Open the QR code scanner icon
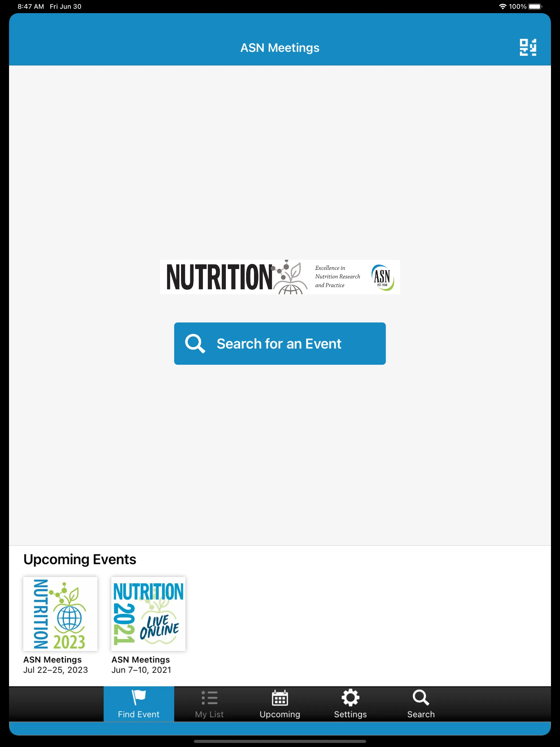This screenshot has height=747, width=560. [528, 46]
